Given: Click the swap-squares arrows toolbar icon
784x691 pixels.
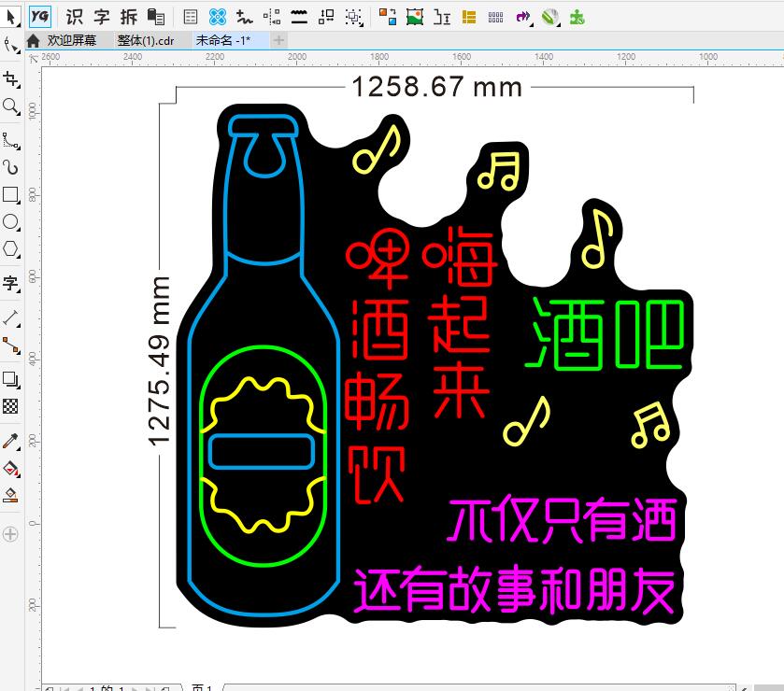Looking at the screenshot, I should pos(326,17).
